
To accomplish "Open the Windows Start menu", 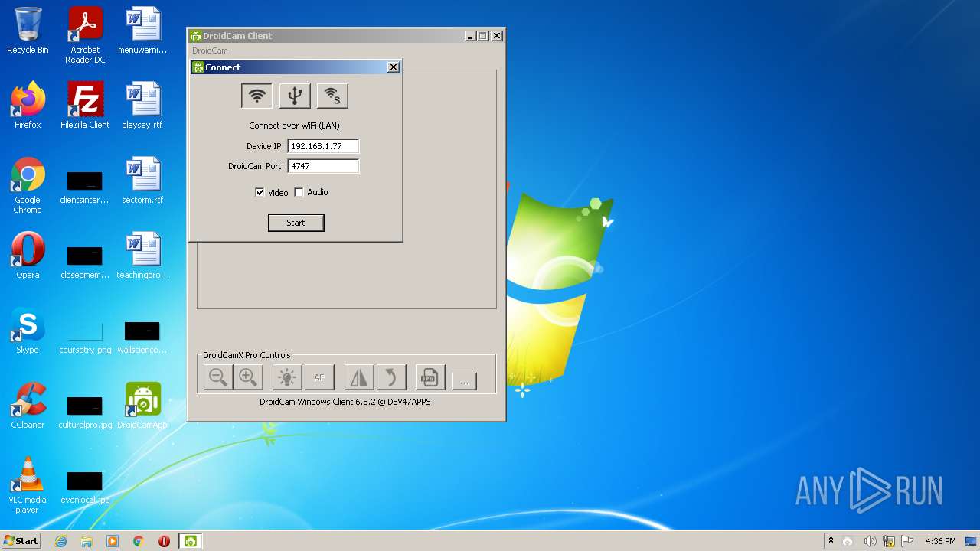I will [x=21, y=540].
